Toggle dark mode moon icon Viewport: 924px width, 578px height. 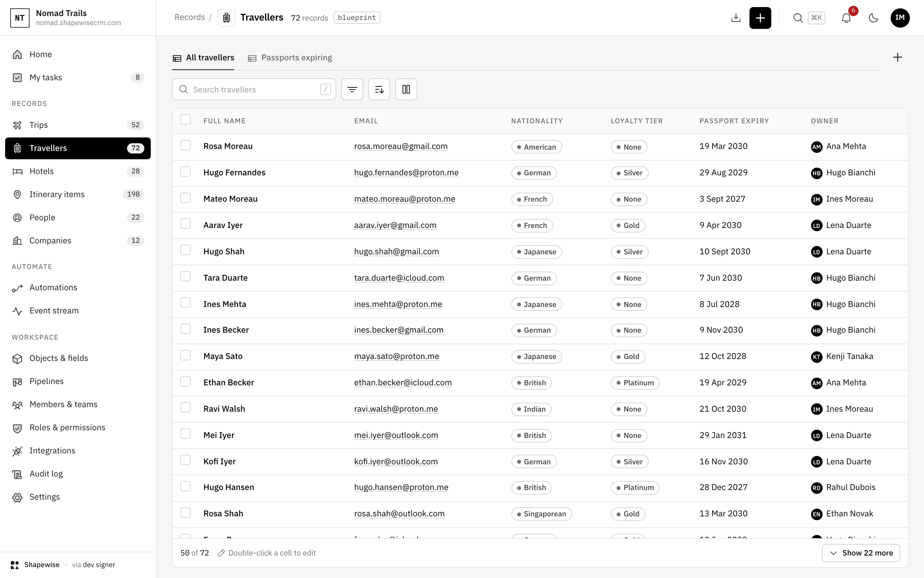[873, 18]
